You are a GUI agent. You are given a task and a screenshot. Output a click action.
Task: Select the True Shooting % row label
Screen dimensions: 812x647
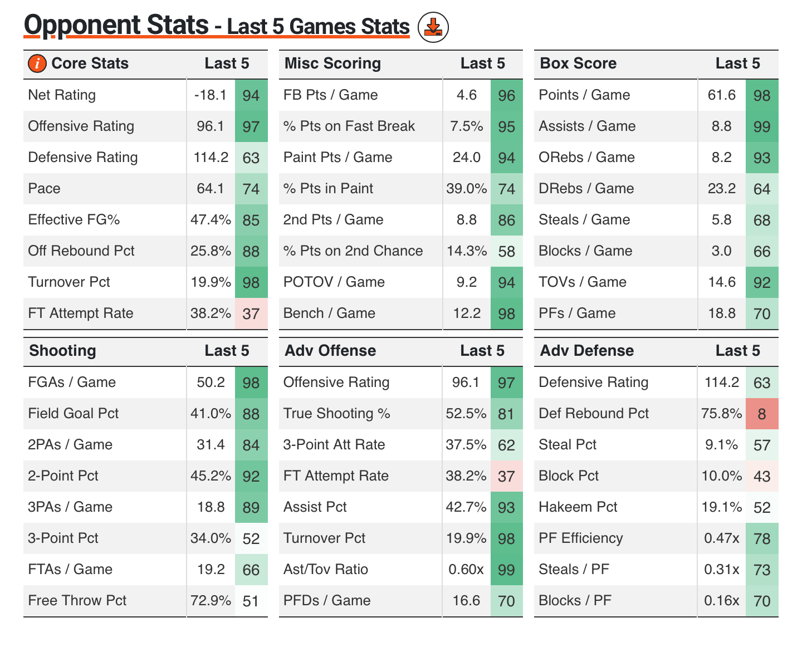coord(336,414)
